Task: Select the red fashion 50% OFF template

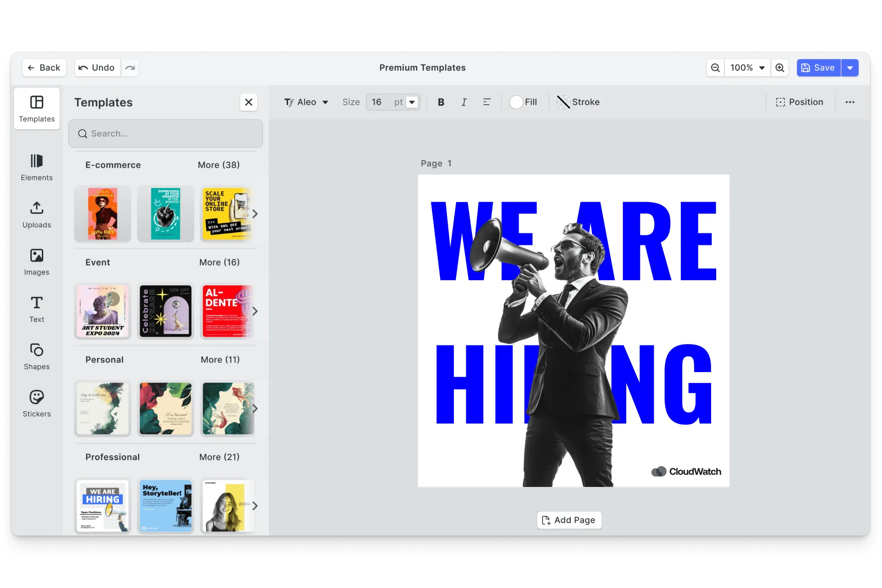Action: point(102,214)
